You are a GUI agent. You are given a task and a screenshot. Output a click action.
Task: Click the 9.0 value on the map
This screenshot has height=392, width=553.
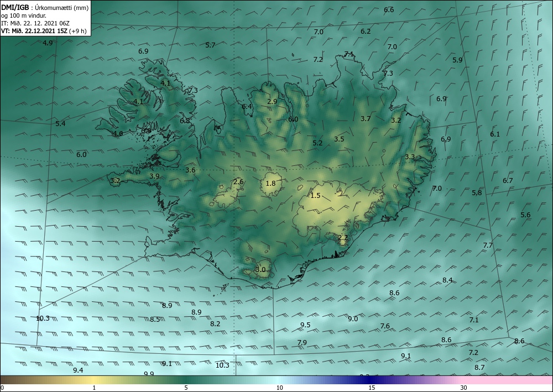pos(353,319)
